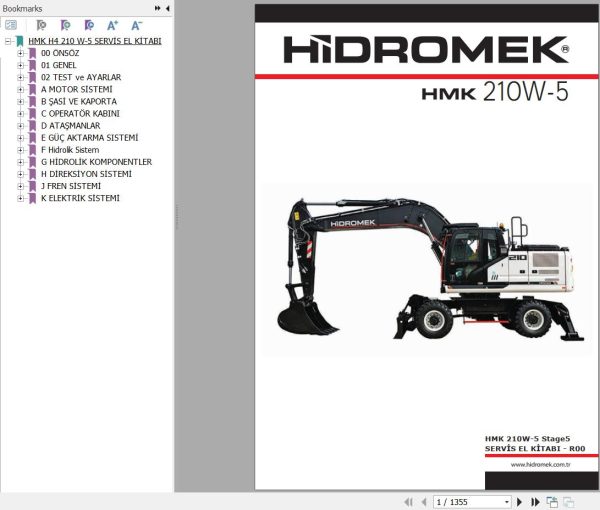
Task: Click the HIDROMEK logo on the cover page
Action: 426,49
